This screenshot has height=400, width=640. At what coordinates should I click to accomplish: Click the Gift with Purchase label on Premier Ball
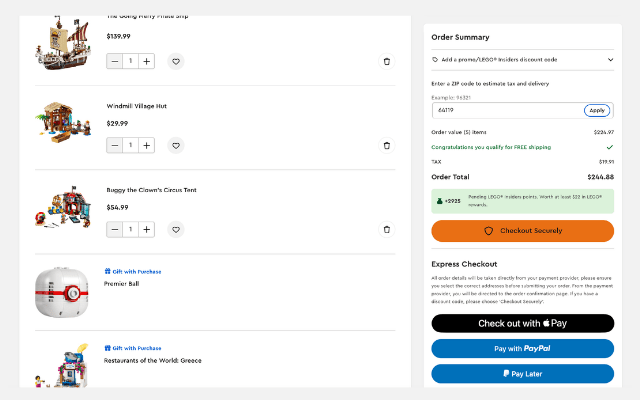click(133, 271)
